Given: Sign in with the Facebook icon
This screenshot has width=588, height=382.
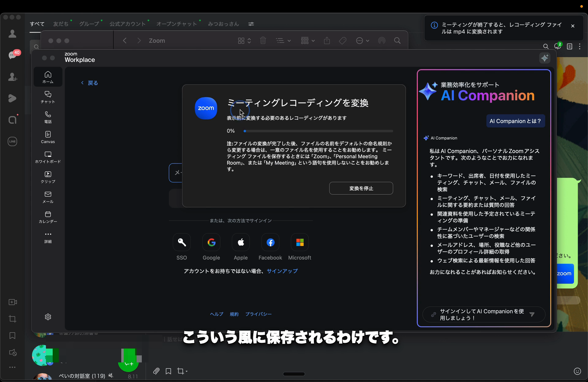Looking at the screenshot, I should pos(270,242).
